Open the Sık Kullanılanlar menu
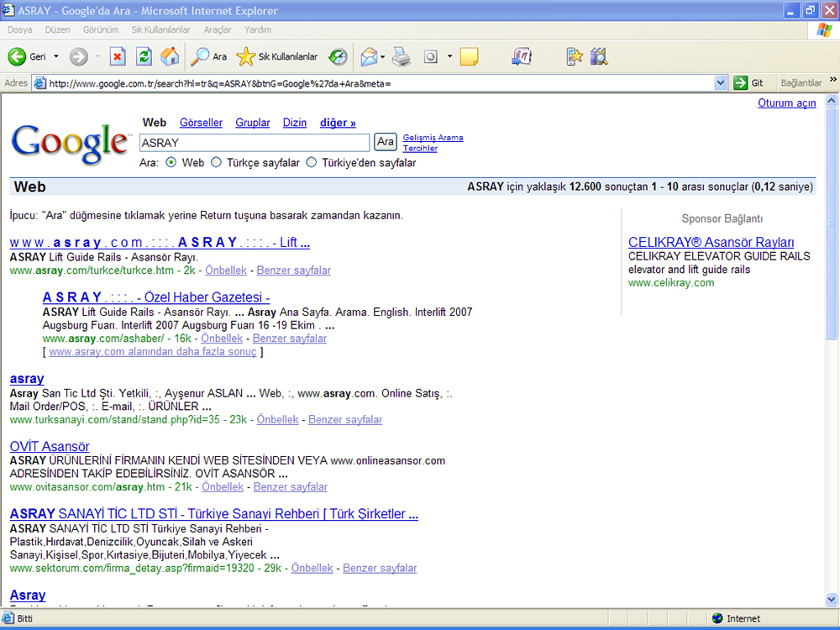This screenshot has height=630, width=840. (x=160, y=29)
